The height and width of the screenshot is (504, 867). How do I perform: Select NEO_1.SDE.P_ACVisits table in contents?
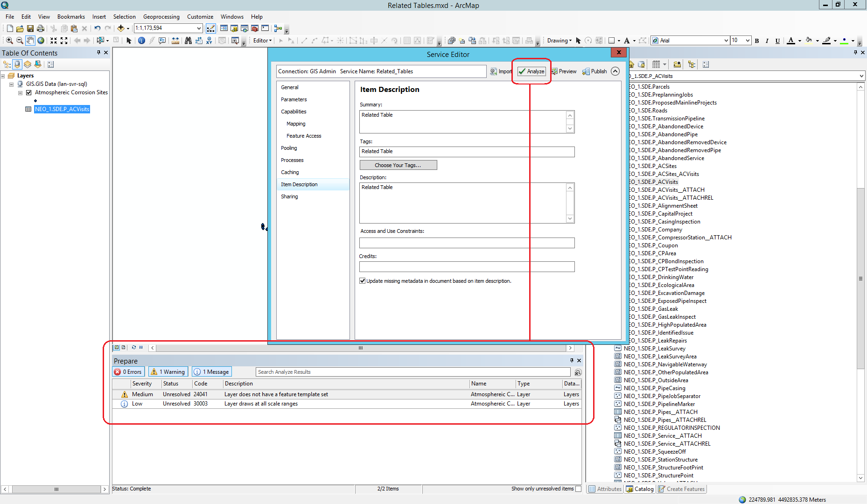tap(62, 109)
